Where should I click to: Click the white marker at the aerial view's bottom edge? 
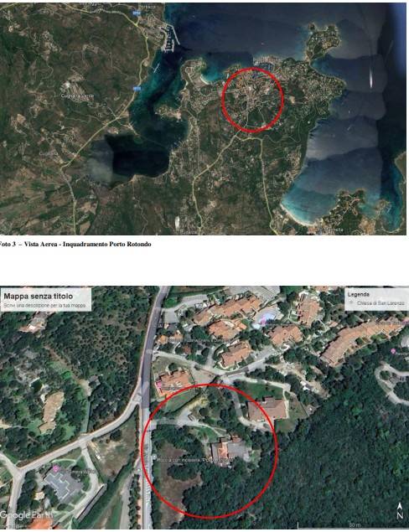pyautogui.click(x=177, y=222)
